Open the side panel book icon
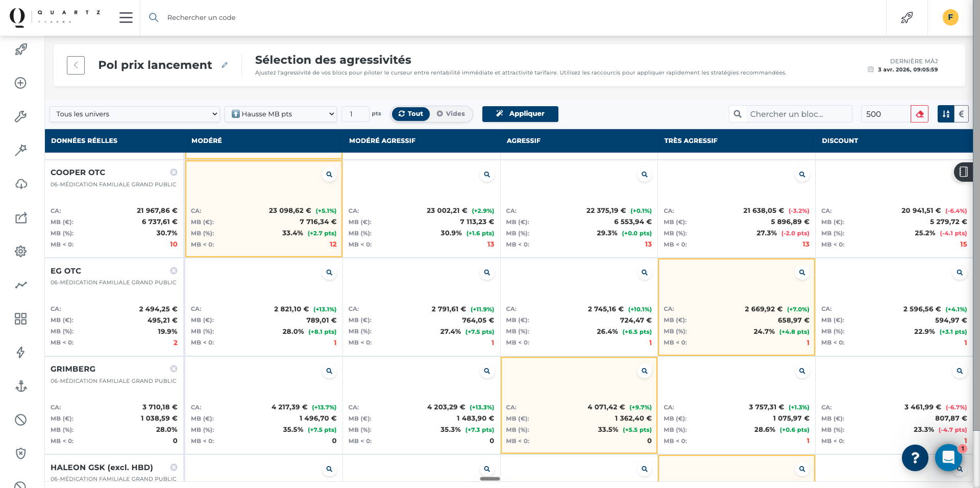 tap(963, 173)
